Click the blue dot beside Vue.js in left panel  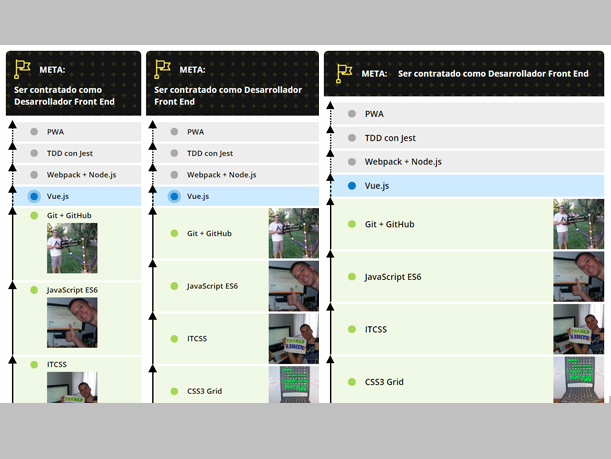(x=34, y=196)
